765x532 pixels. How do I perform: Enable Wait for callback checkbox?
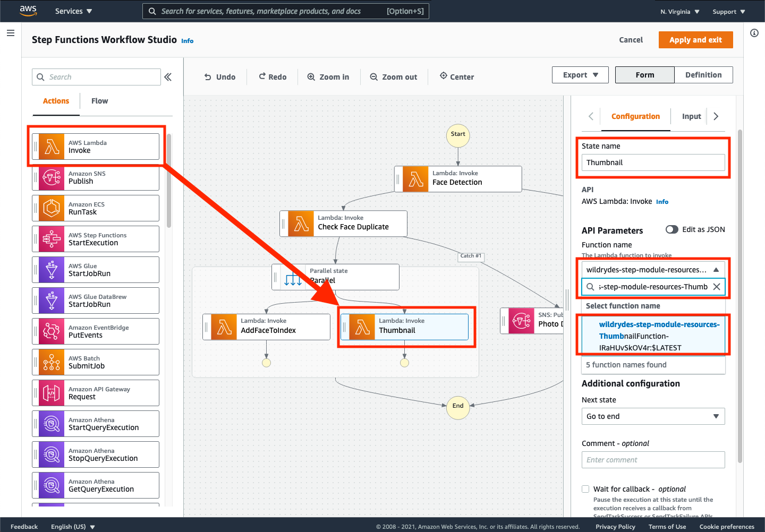pyautogui.click(x=585, y=489)
